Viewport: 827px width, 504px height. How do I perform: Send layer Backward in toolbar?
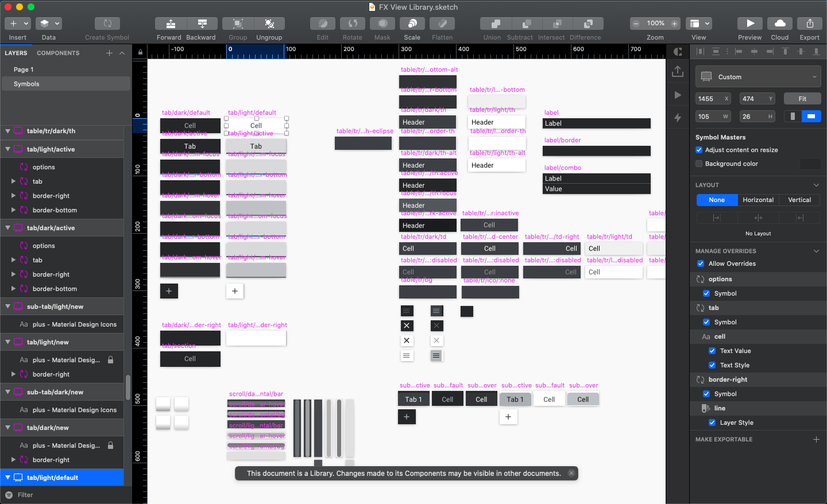(202, 24)
